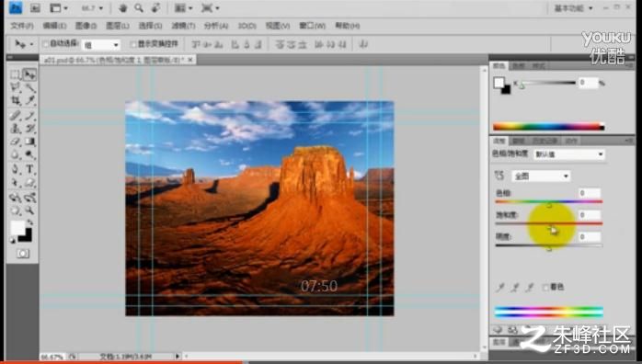This screenshot has height=364, width=642.
Task: Select the Crop tool
Action: pyautogui.click(x=15, y=100)
